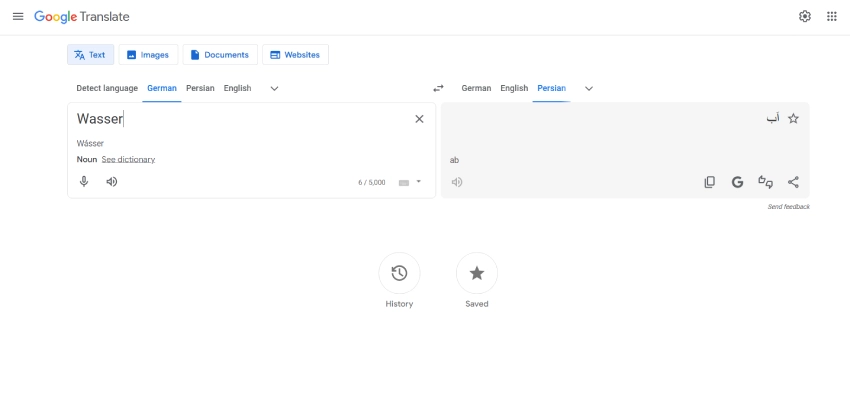
Task: Expand the source language list
Action: tap(274, 88)
